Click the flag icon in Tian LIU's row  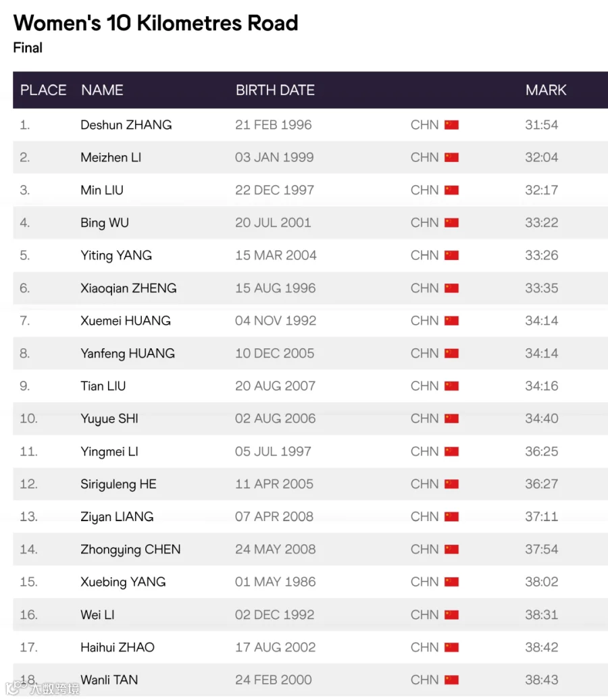452,385
